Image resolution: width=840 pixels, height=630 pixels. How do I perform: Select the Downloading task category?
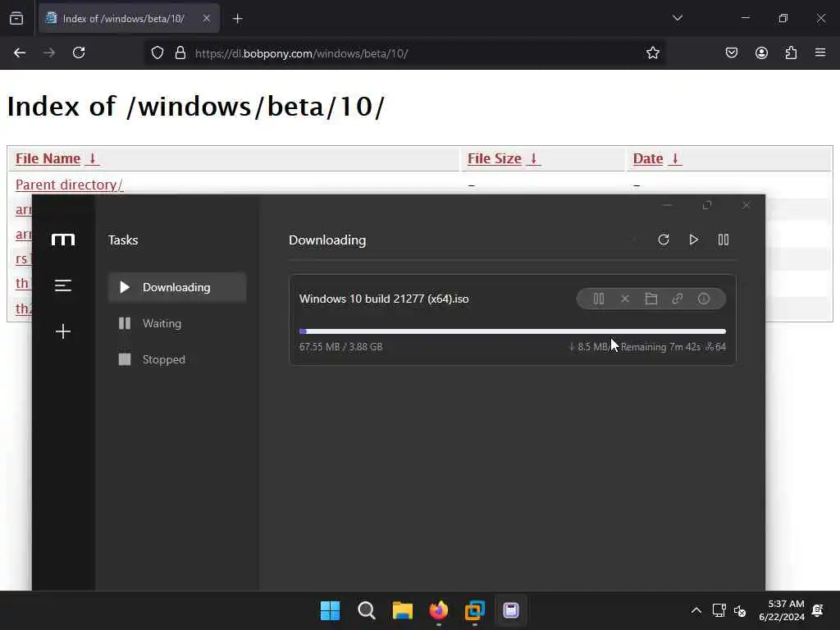point(177,287)
